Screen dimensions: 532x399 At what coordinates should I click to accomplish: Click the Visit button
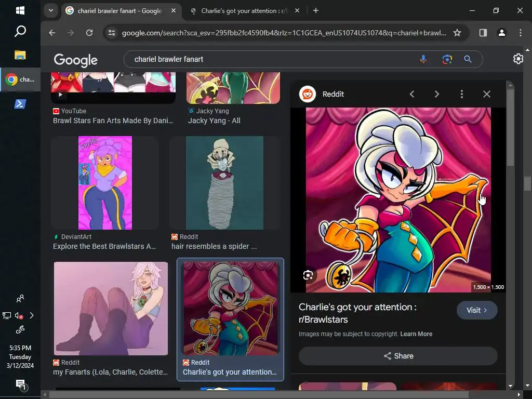click(x=477, y=310)
